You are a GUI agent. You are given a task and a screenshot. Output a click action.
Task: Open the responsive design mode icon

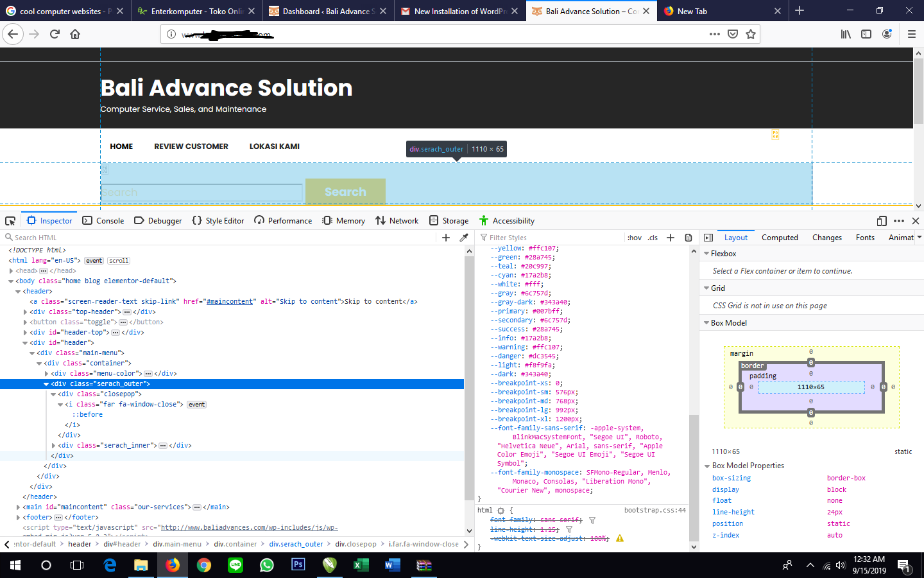882,221
